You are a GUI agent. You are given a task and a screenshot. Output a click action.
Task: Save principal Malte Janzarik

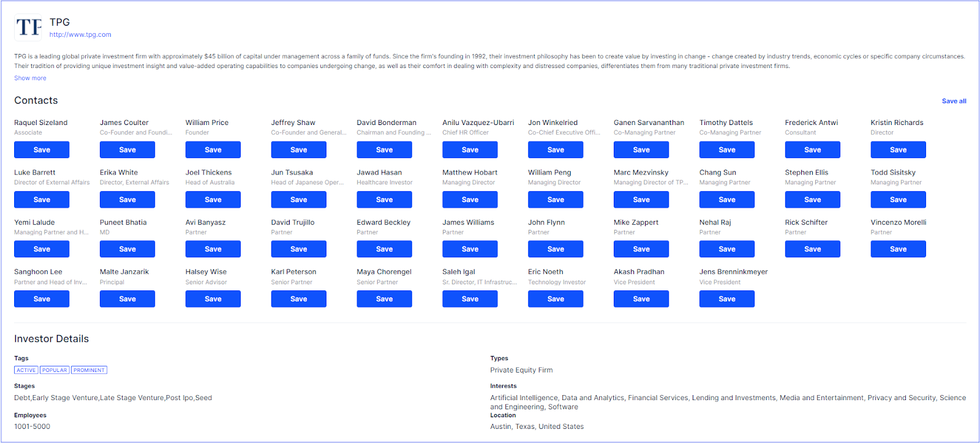[127, 299]
